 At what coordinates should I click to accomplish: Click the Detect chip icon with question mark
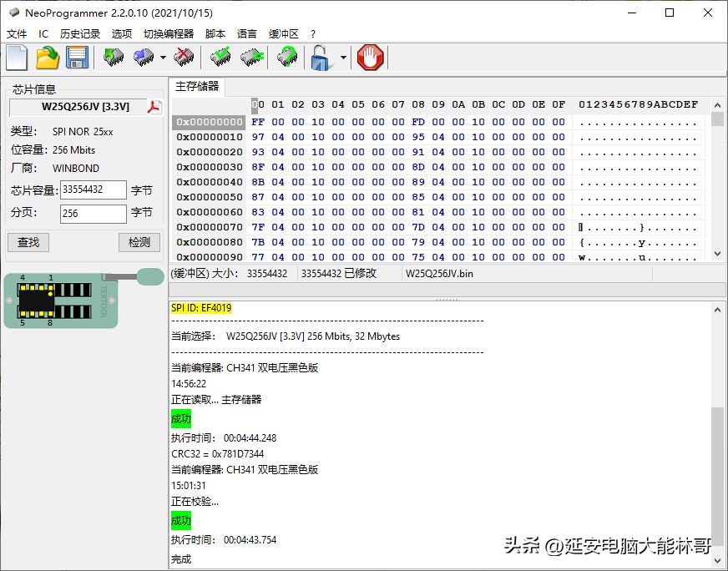point(287,57)
